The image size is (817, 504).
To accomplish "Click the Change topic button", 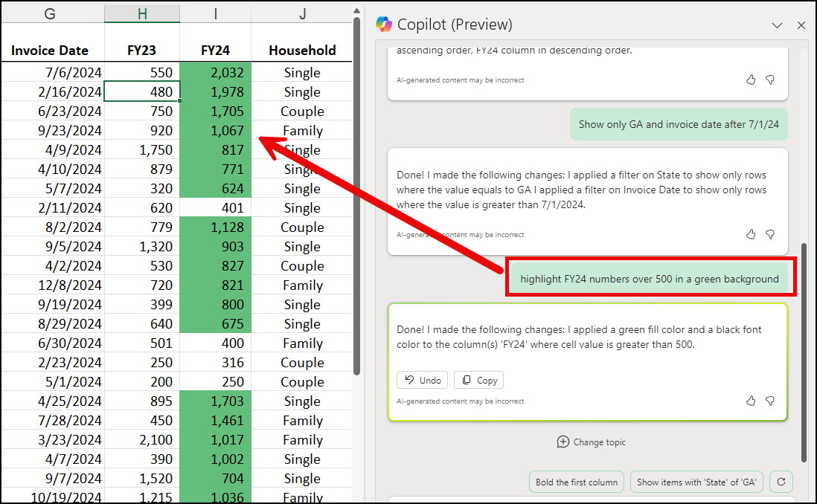I will click(x=592, y=442).
